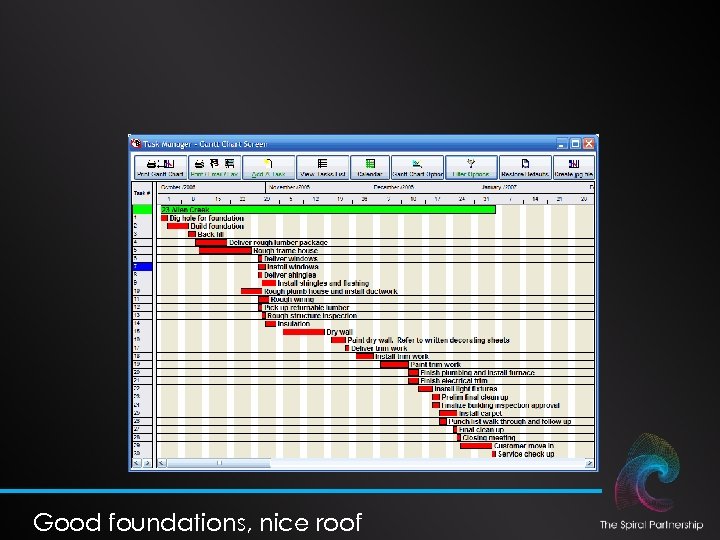Select the red bar for Rough plumb house

pyautogui.click(x=251, y=291)
